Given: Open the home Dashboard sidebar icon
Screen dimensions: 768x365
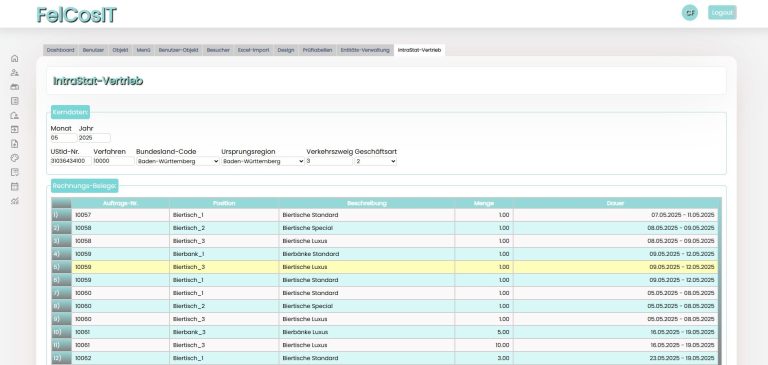Looking at the screenshot, I should (15, 58).
